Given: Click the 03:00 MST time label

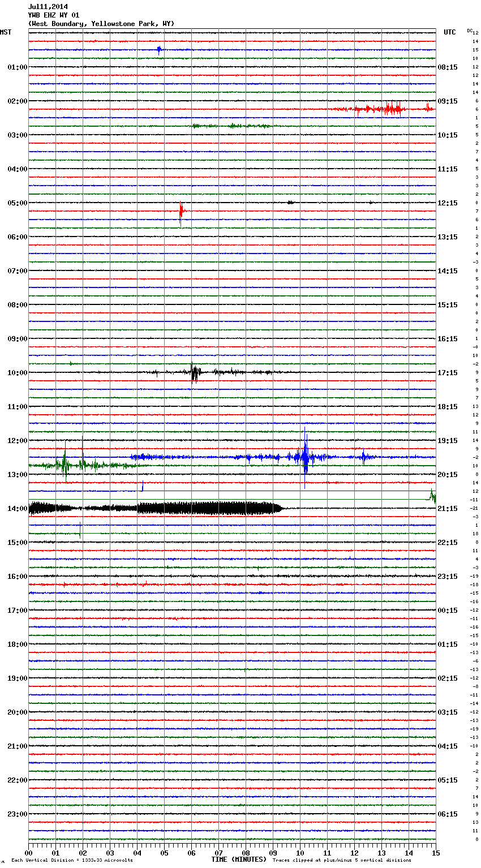Looking at the screenshot, I should point(17,135).
